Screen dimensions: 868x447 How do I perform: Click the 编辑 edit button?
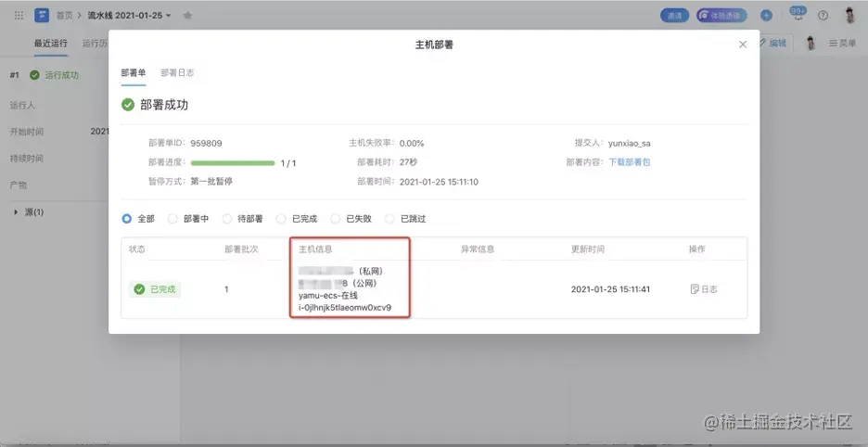[772, 43]
